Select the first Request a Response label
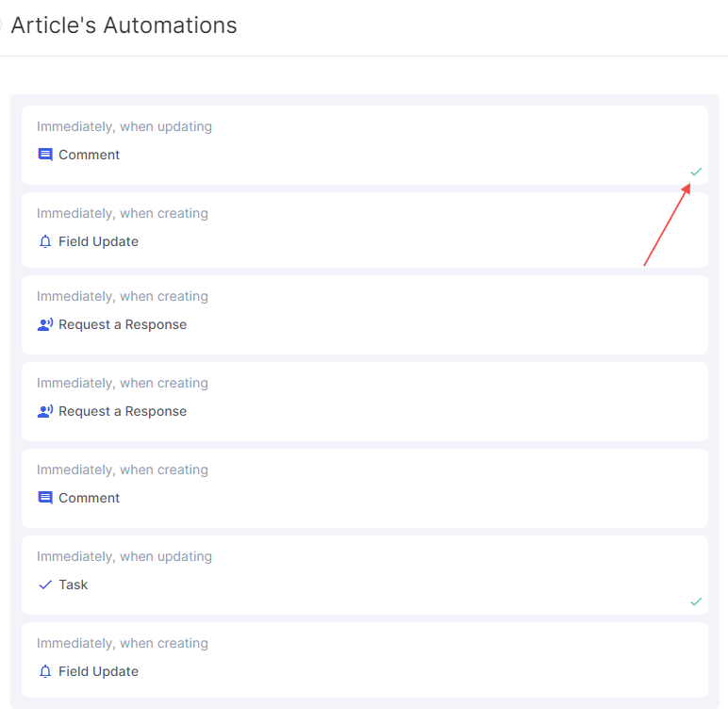 [x=123, y=324]
